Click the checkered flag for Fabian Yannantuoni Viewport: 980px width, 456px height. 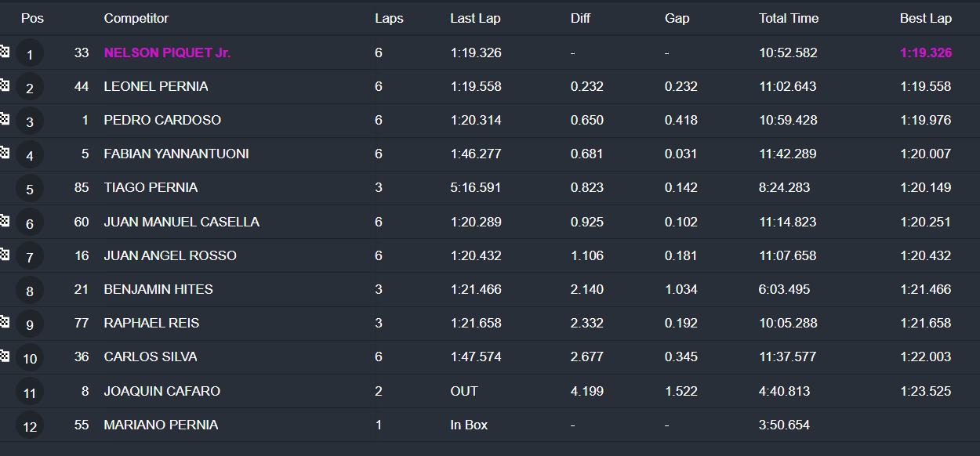[x=4, y=152]
